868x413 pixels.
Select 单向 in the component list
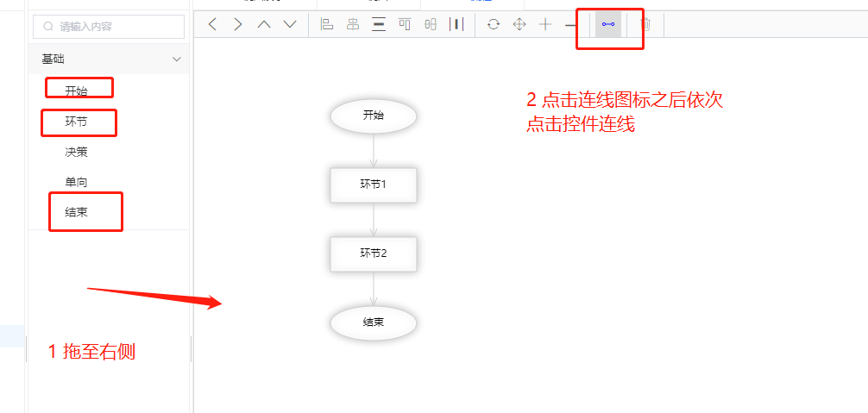[76, 182]
